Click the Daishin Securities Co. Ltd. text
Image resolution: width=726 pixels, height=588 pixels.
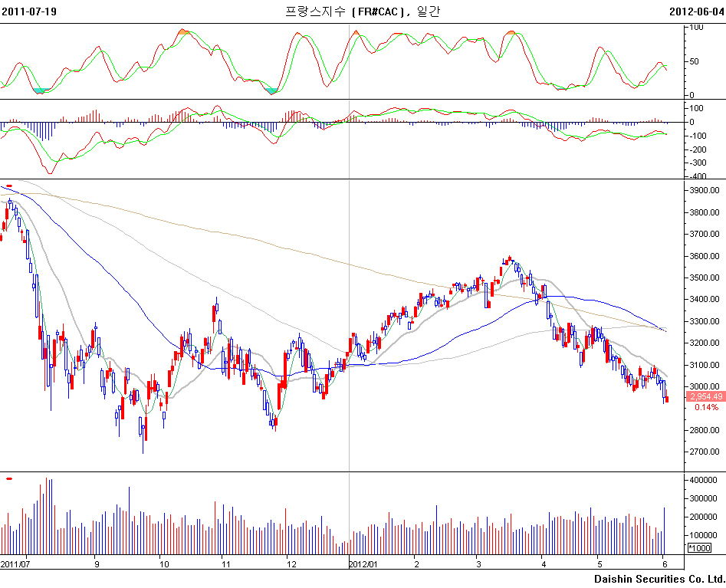(x=659, y=578)
